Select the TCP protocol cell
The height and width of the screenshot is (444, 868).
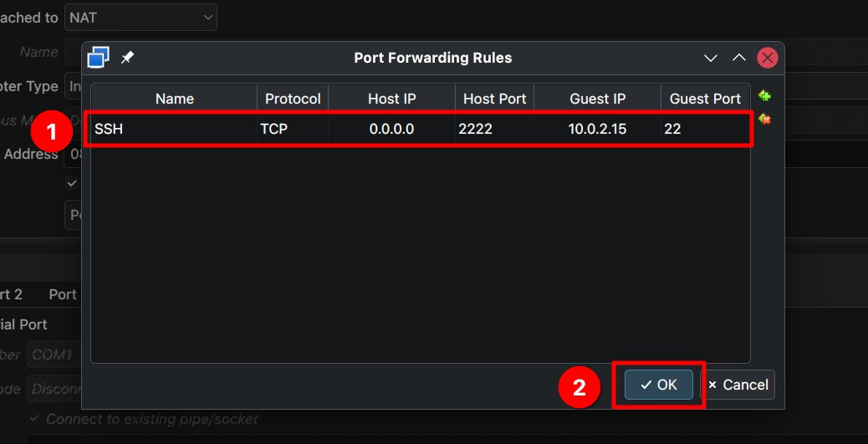click(x=293, y=129)
